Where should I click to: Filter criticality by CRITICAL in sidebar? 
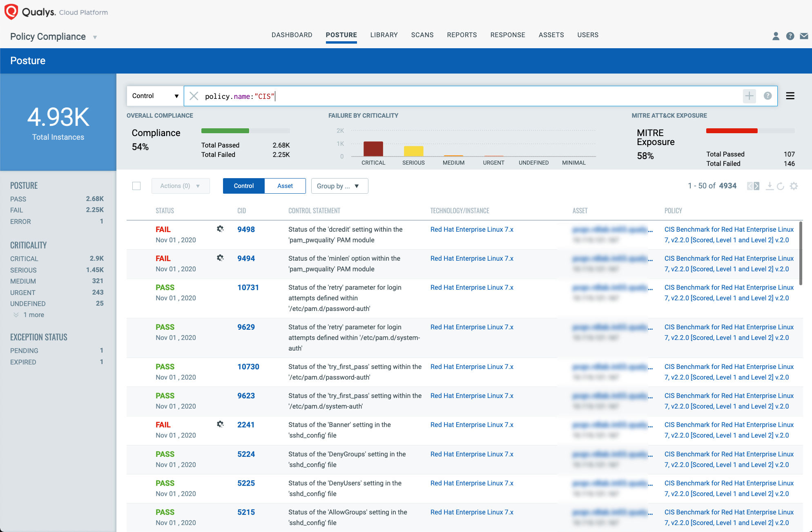pos(57,259)
